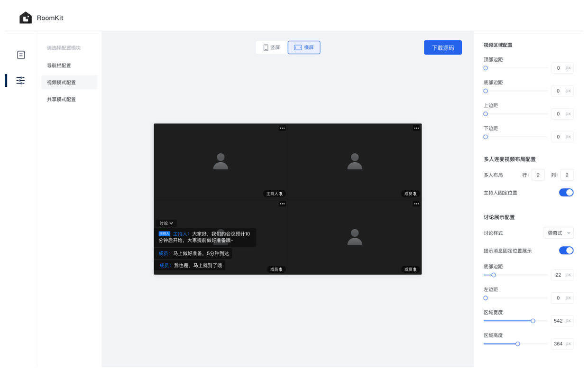The image size is (588, 372).
Task: Focus the 多人布局 列 input box
Action: tap(567, 175)
